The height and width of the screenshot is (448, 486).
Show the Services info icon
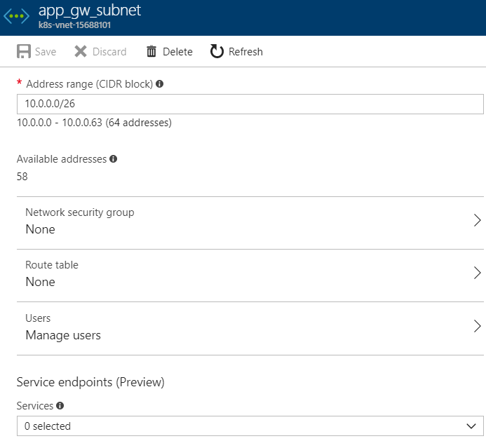tap(60, 405)
